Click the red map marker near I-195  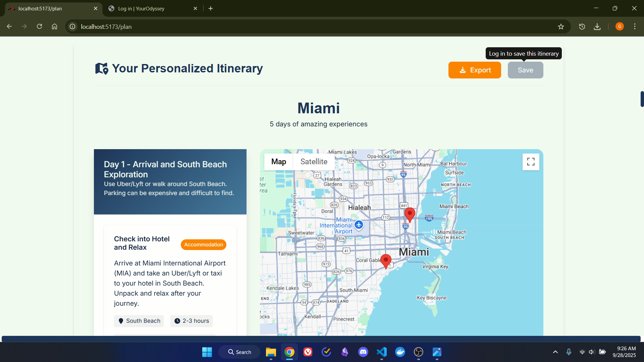[410, 214]
